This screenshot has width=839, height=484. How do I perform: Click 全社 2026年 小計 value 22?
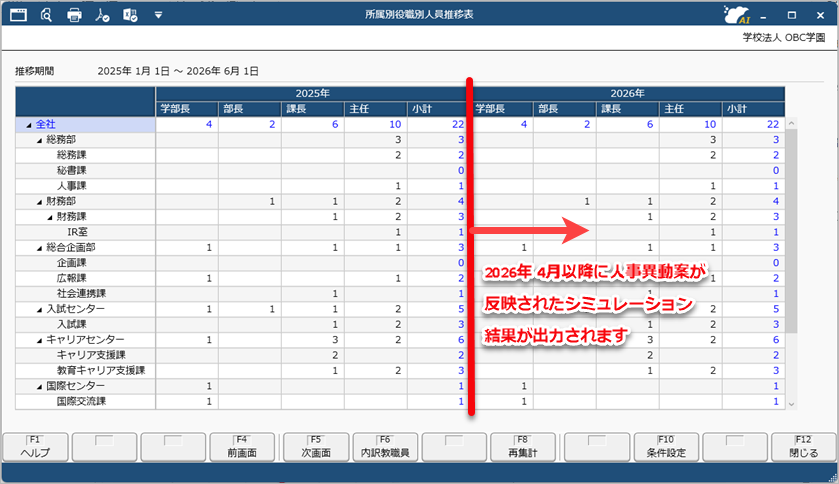(x=773, y=125)
